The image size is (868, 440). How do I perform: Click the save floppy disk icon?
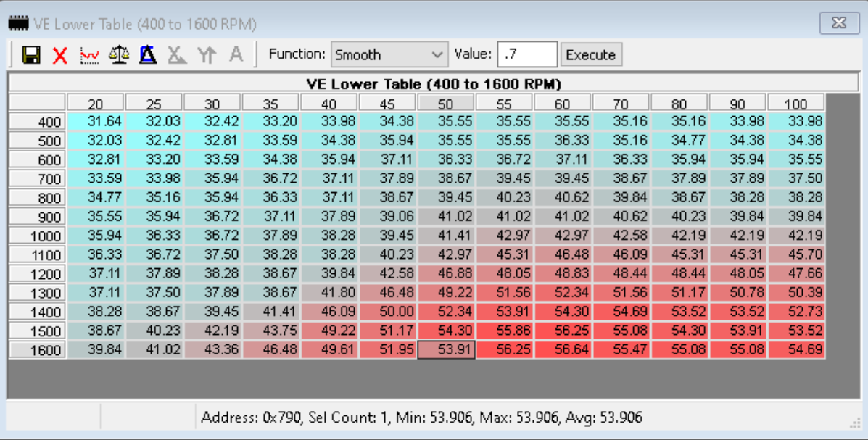(x=31, y=55)
